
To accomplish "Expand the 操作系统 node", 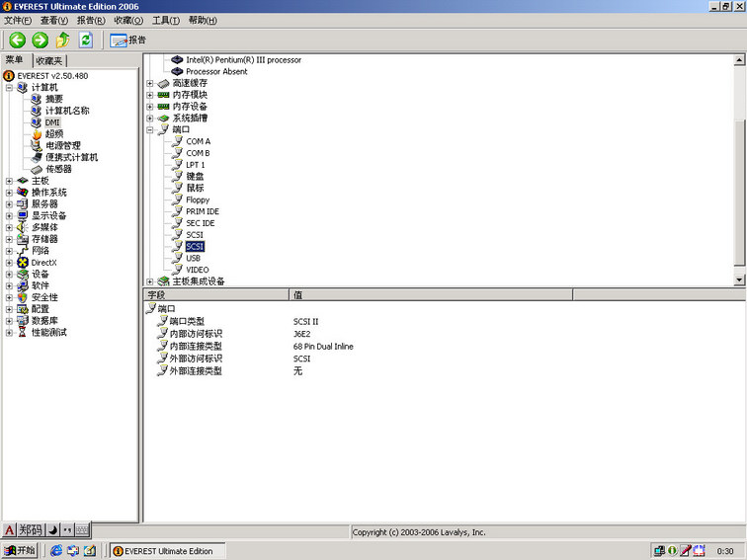I will tap(9, 193).
